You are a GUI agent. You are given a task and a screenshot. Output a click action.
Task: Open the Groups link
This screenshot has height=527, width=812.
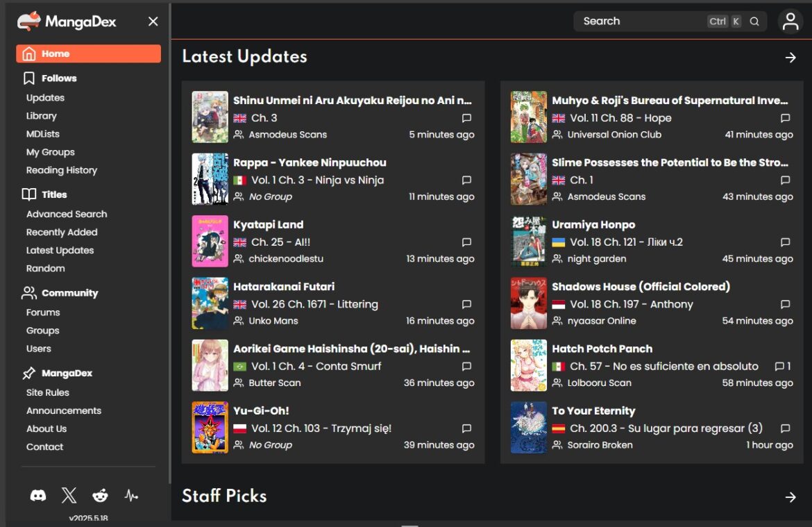(x=42, y=331)
